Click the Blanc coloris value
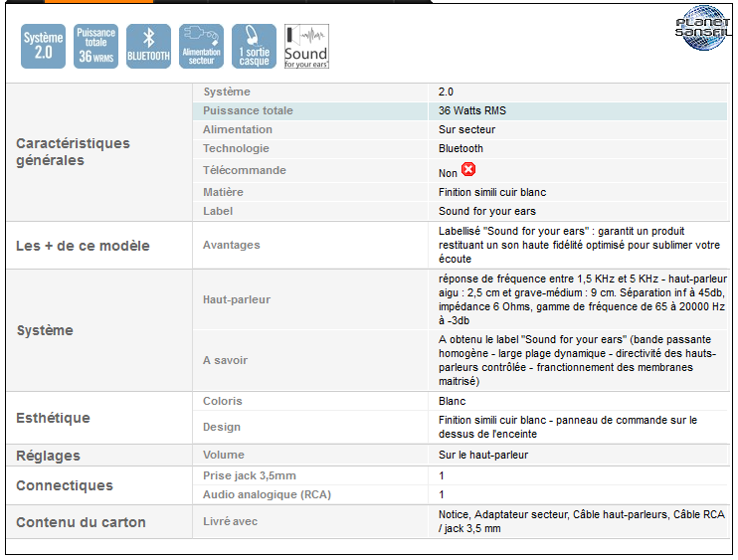Image resolution: width=738 pixels, height=560 pixels. pos(452,401)
